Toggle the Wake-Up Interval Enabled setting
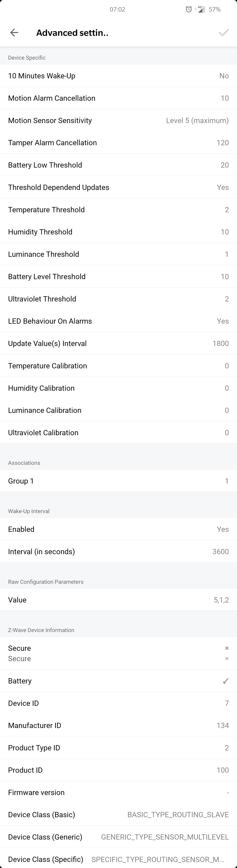Screen dimensions: 237x868 pyautogui.click(x=118, y=529)
